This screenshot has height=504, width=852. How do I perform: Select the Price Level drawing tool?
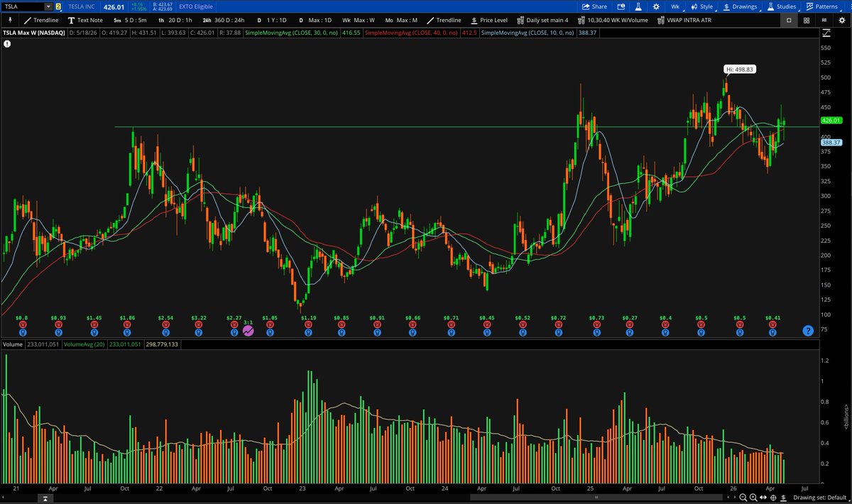488,21
